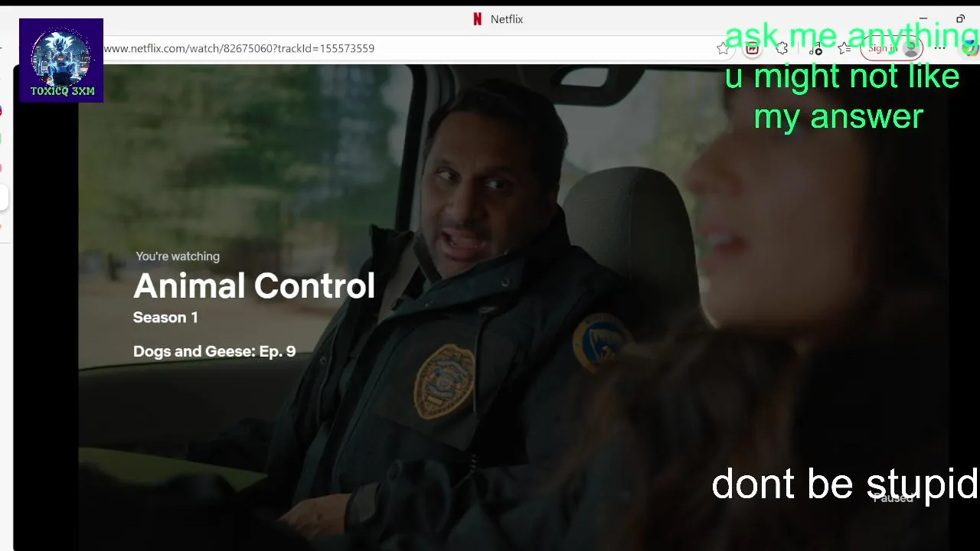
Task: Click the netflix.com address bar URL
Action: 239,48
